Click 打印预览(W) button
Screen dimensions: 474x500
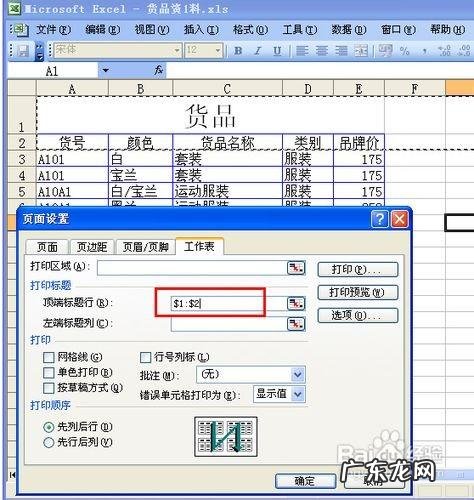click(358, 292)
